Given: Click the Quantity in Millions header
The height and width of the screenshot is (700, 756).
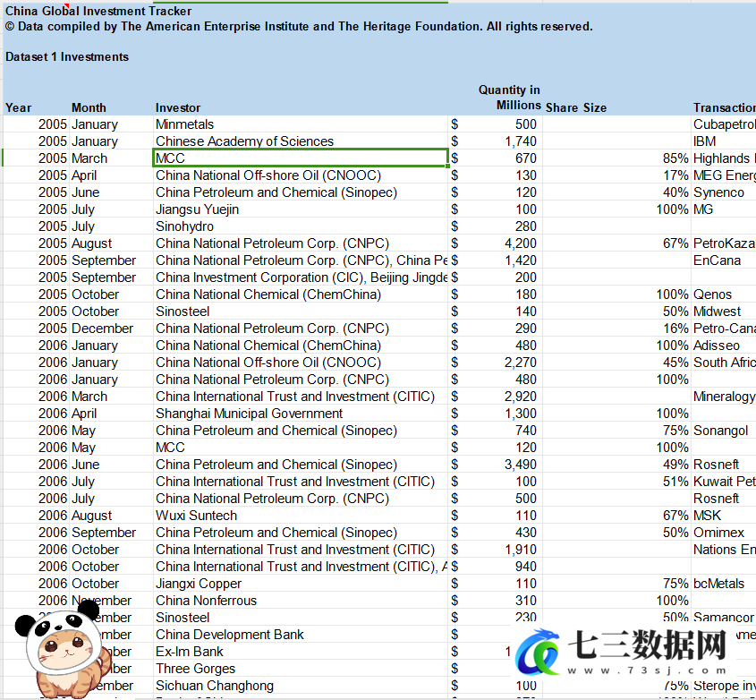Looking at the screenshot, I should pyautogui.click(x=509, y=98).
